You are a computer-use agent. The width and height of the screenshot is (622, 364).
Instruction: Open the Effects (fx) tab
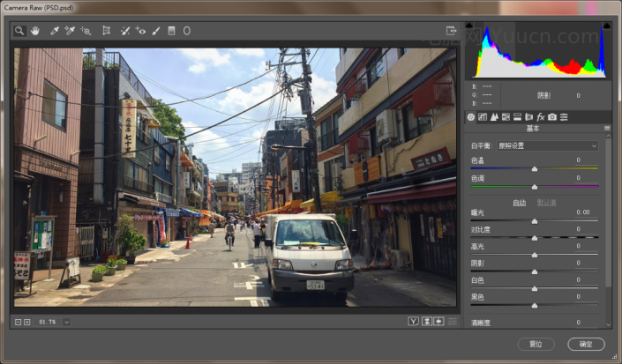pos(540,116)
